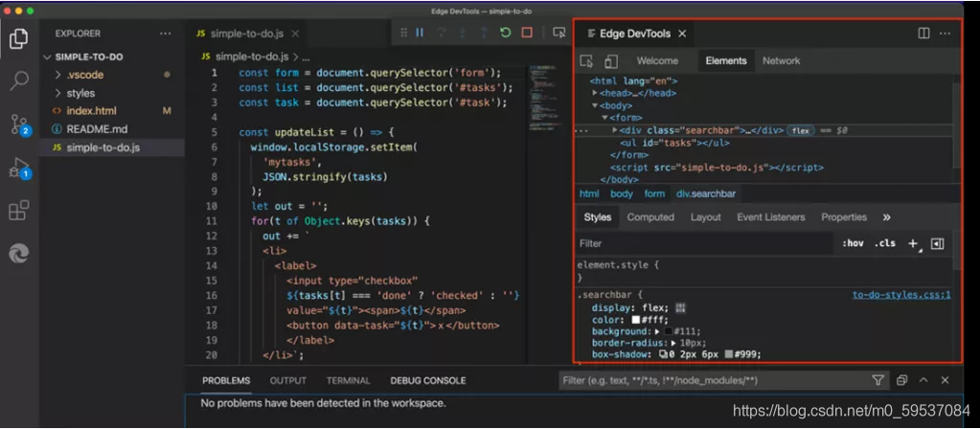Switch to the DEBUG CONSOLE panel tab
The height and width of the screenshot is (429, 980).
(x=428, y=381)
